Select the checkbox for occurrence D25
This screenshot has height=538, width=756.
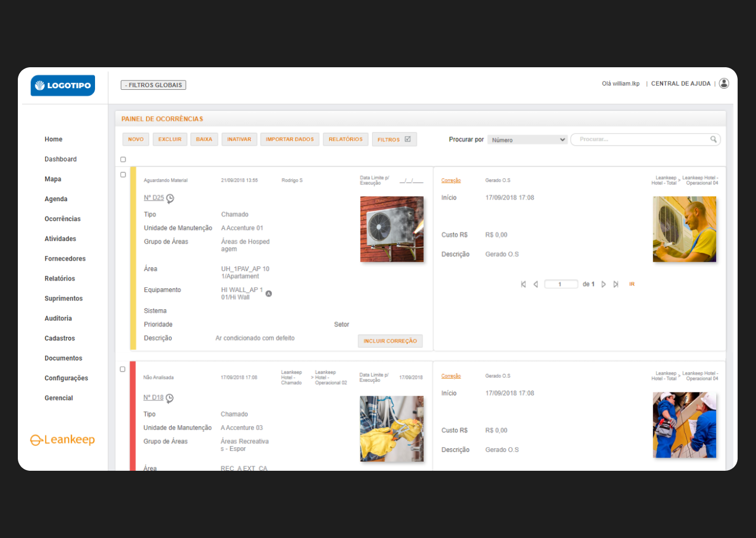coord(123,174)
